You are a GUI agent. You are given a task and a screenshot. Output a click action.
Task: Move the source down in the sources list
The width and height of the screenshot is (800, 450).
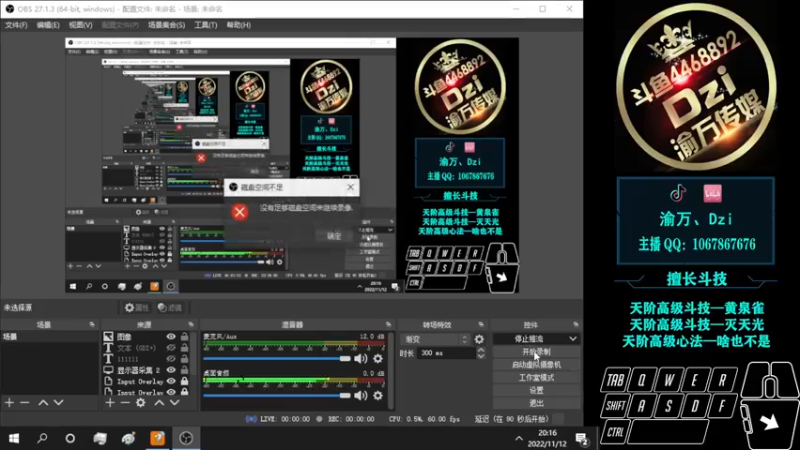tap(174, 403)
